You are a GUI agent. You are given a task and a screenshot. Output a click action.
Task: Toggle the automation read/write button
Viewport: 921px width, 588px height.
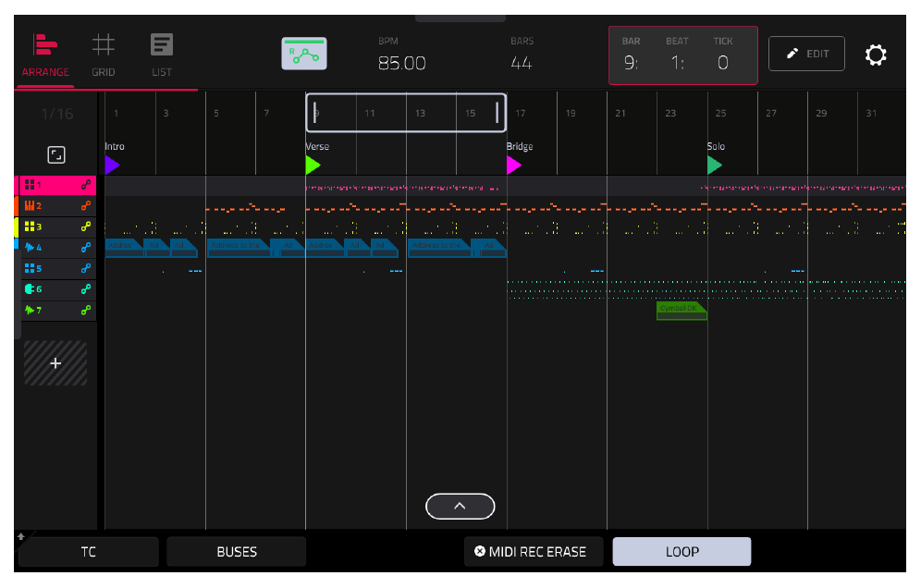(304, 54)
